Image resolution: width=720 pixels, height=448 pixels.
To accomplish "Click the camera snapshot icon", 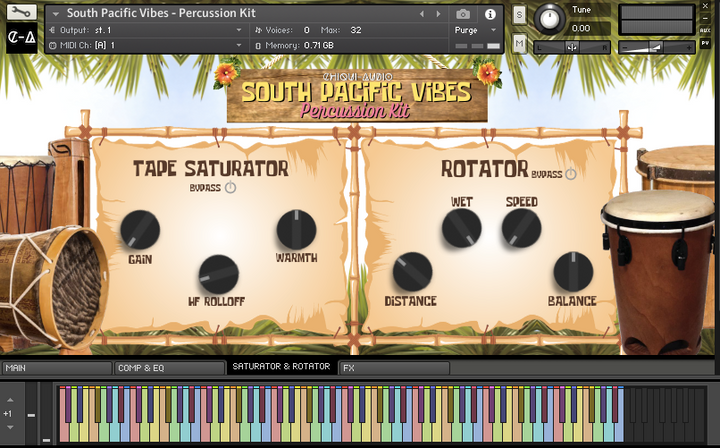I will (463, 14).
